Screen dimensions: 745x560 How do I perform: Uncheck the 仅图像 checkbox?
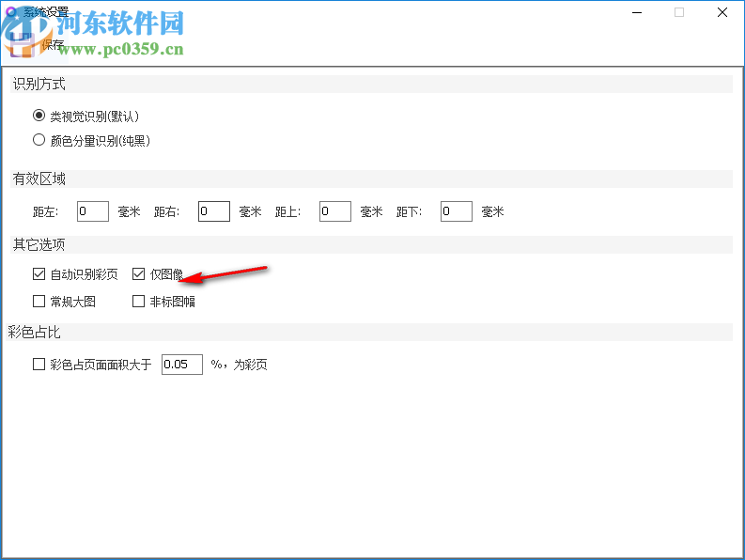[138, 273]
